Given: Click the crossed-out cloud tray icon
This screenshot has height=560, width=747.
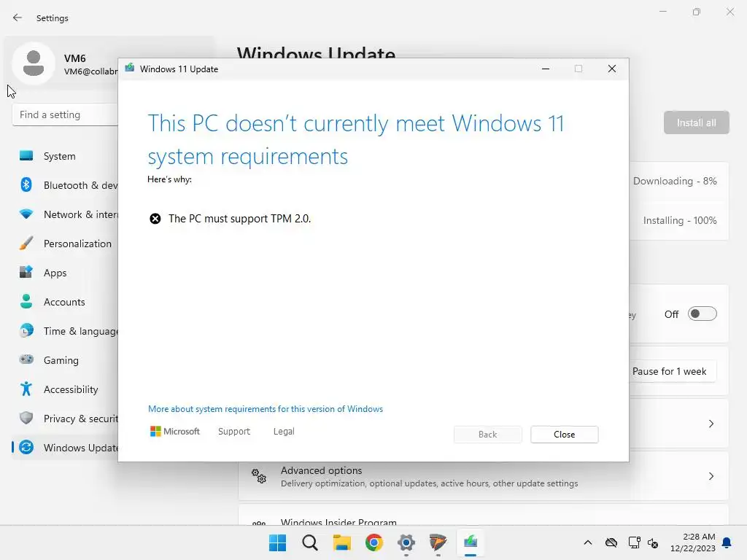Looking at the screenshot, I should pyautogui.click(x=611, y=542).
